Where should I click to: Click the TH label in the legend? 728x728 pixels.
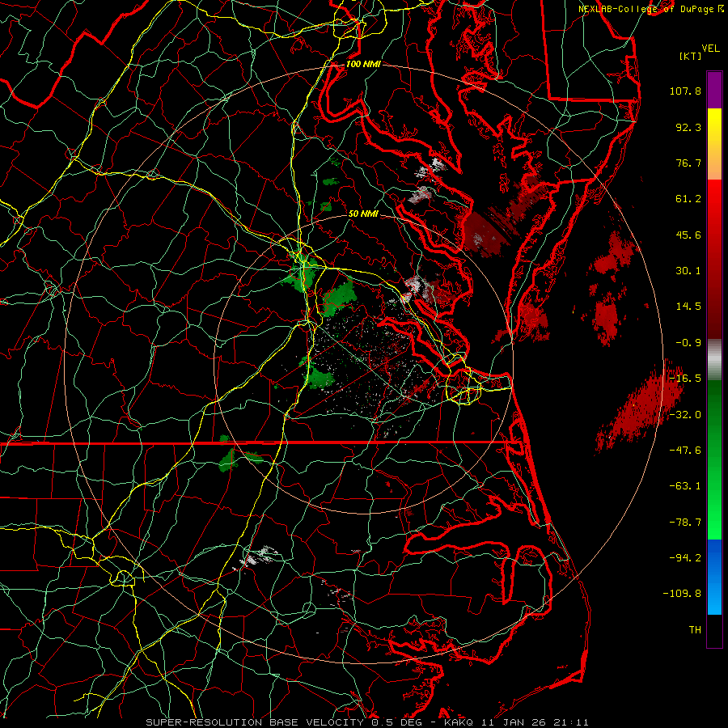point(695,630)
